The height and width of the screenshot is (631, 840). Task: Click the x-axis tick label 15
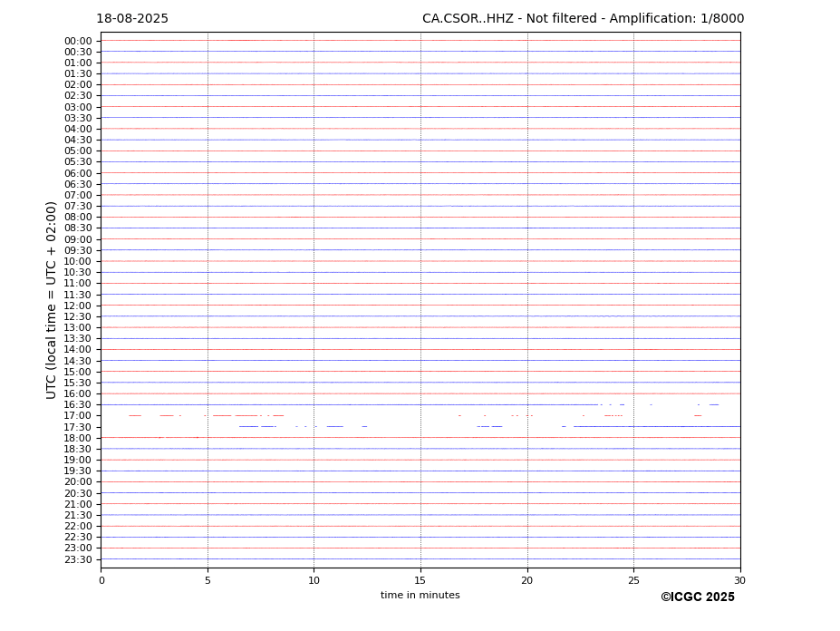coord(420,580)
